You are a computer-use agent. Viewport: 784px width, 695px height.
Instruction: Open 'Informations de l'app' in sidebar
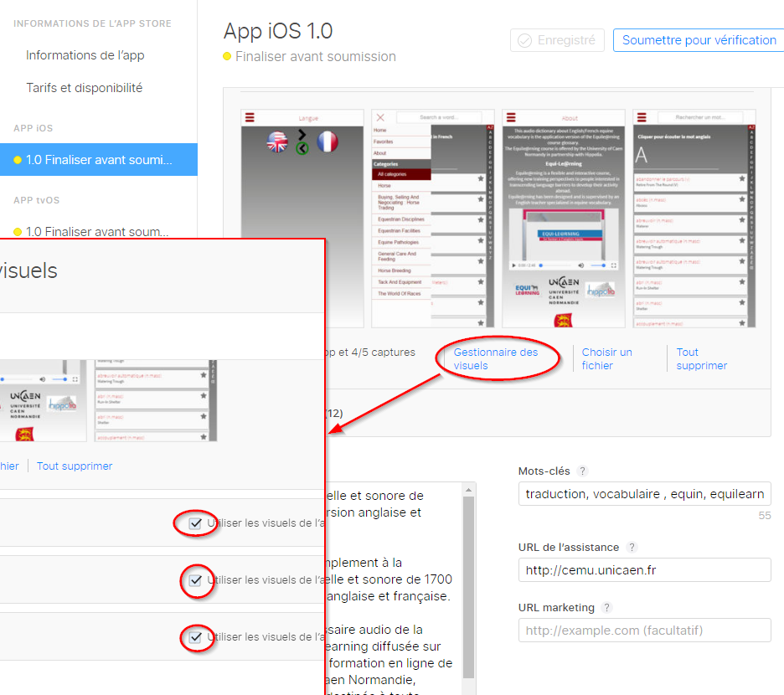[x=85, y=55]
